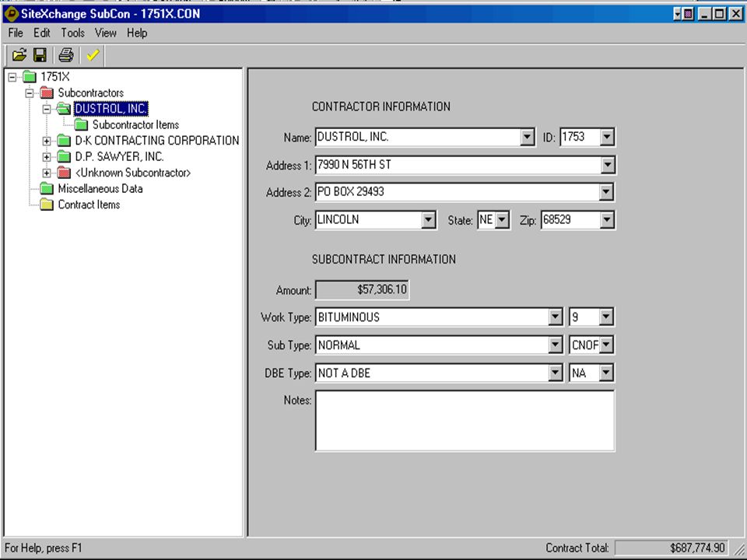Close the SiteXchange SubCon window
Screen dimensions: 747x560
coord(736,14)
